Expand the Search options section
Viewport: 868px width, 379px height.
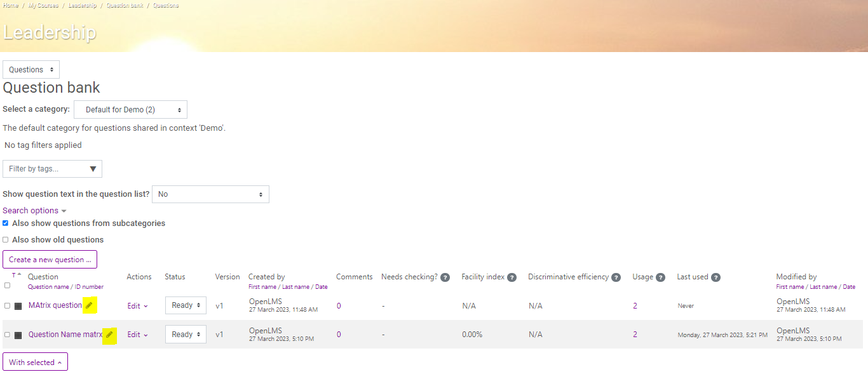[34, 211]
